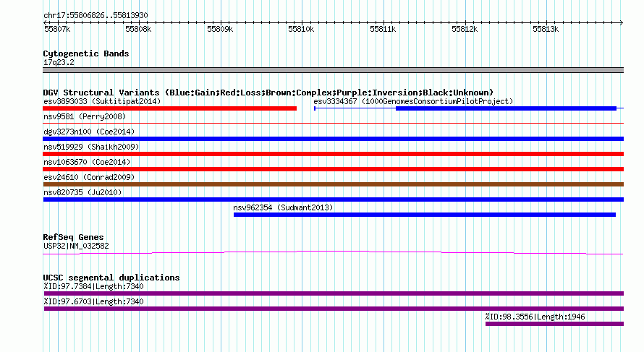Click the 55812k ruler tick label
The image size is (644, 352).
pos(465,29)
